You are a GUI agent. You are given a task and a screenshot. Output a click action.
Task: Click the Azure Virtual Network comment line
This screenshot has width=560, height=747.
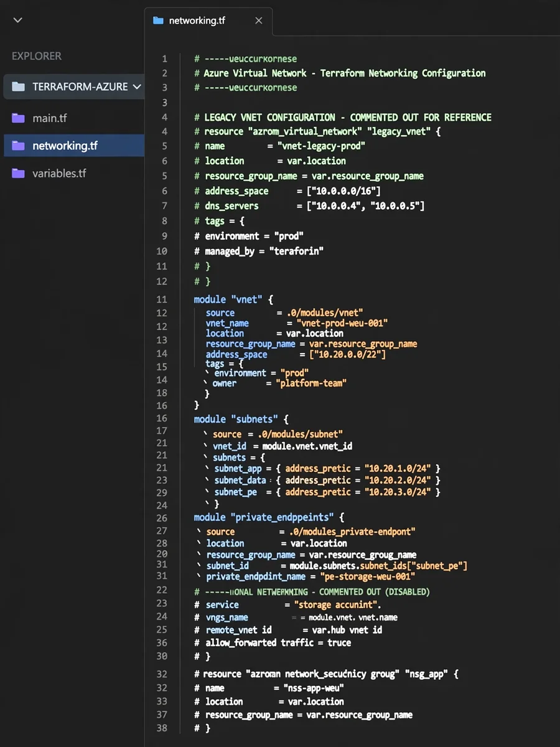[x=340, y=73]
